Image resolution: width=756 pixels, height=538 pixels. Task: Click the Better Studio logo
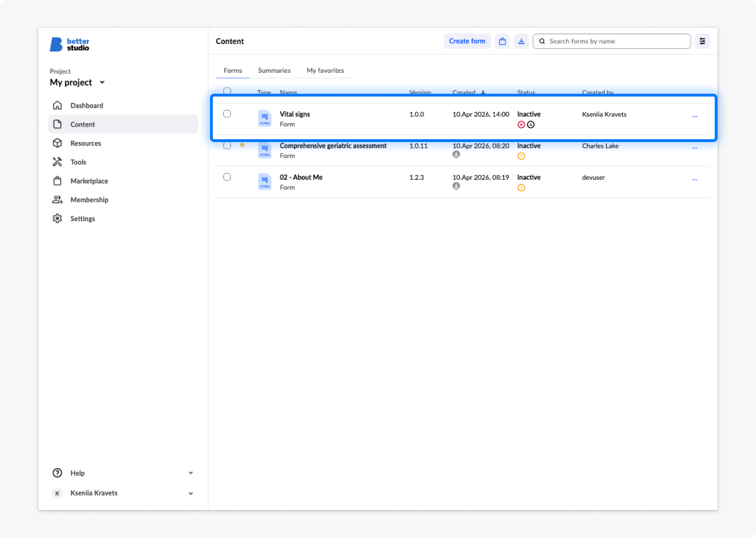[69, 44]
